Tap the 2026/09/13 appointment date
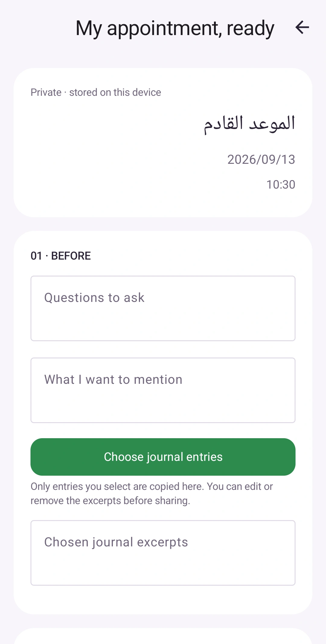This screenshot has width=326, height=644. (x=261, y=160)
